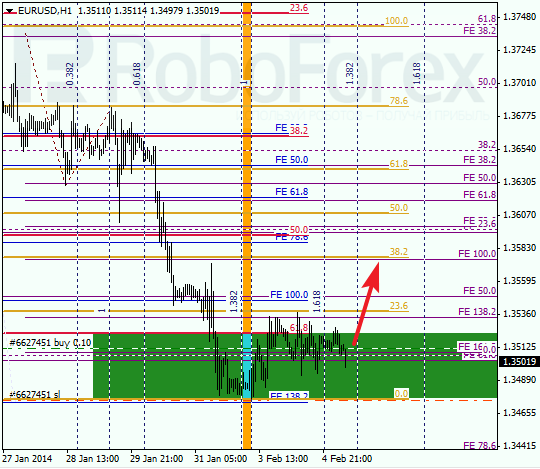Select the gold 100.0 Fibonacci level label
540x469 pixels.
pyautogui.click(x=396, y=21)
